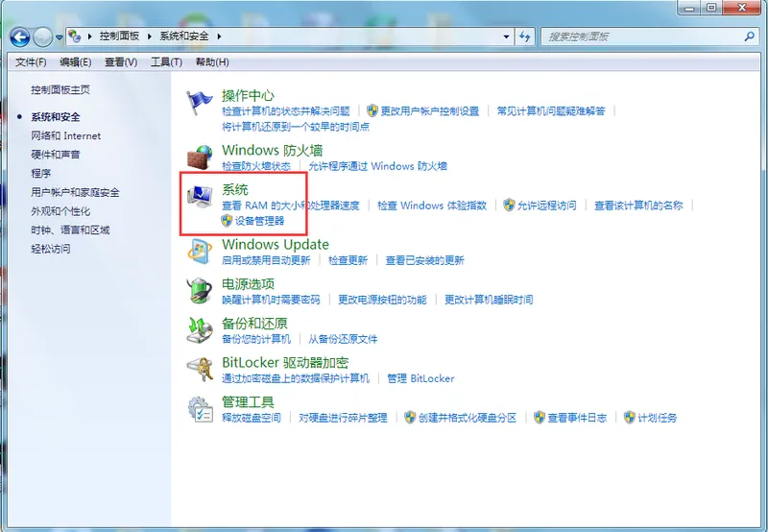Image resolution: width=768 pixels, height=532 pixels.
Task: Click the 电源选项 battery icon
Action: (x=200, y=291)
